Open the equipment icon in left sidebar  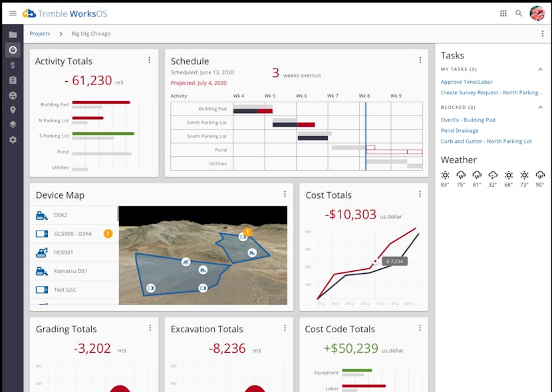tap(13, 95)
